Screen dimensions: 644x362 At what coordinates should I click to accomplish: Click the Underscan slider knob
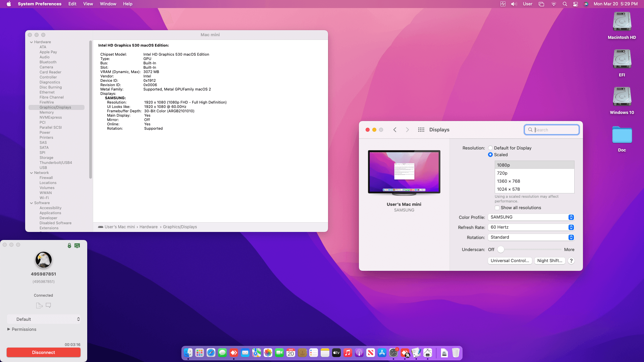pyautogui.click(x=501, y=249)
